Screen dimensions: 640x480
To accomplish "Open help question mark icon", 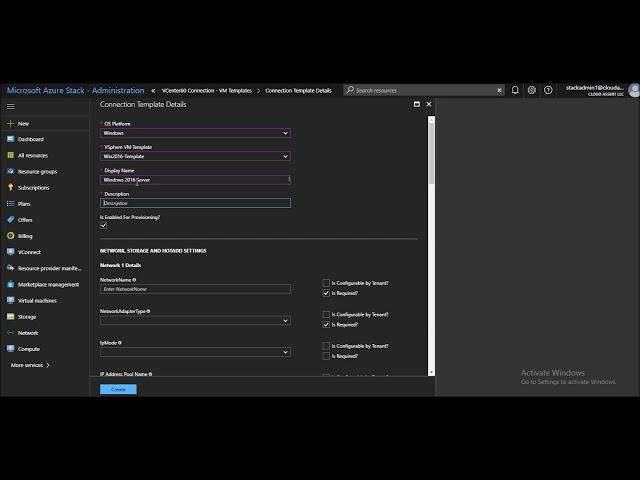I will click(548, 90).
